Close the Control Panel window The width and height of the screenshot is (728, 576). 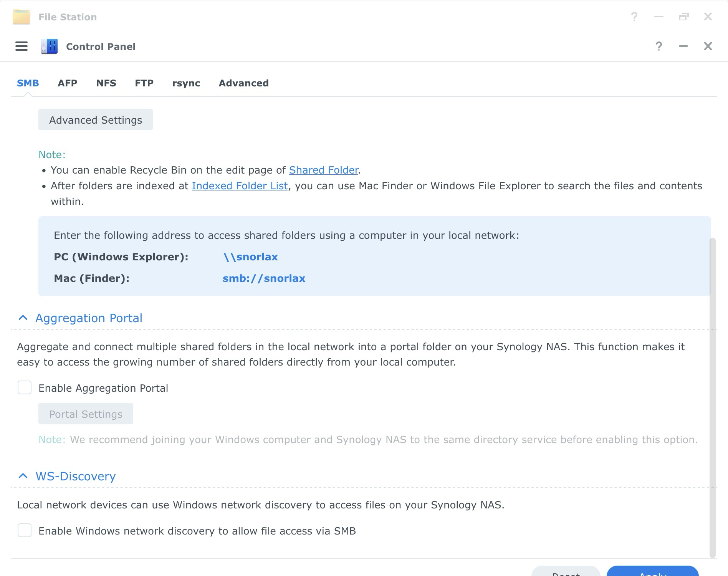[x=708, y=46]
